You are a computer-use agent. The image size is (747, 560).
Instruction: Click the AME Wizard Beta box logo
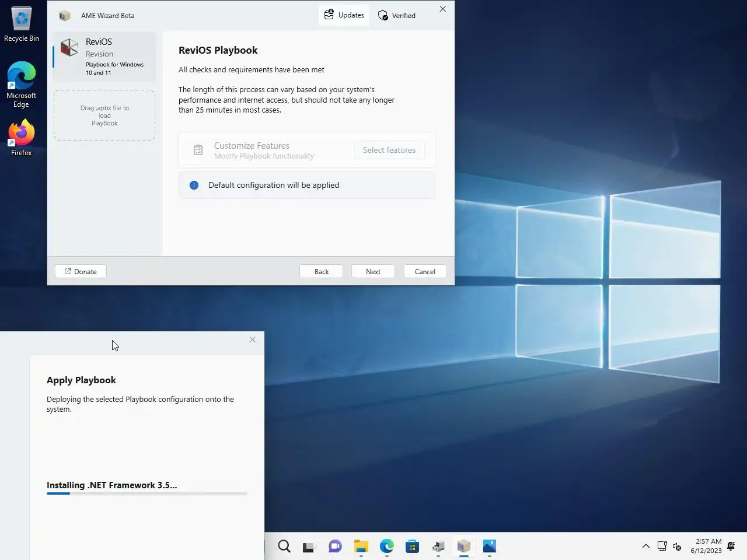point(65,16)
